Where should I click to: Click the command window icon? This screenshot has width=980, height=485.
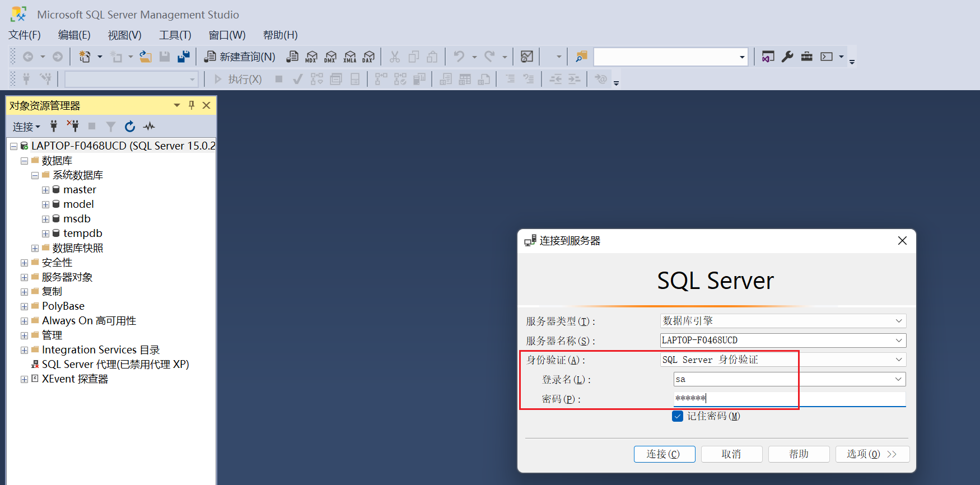(827, 57)
